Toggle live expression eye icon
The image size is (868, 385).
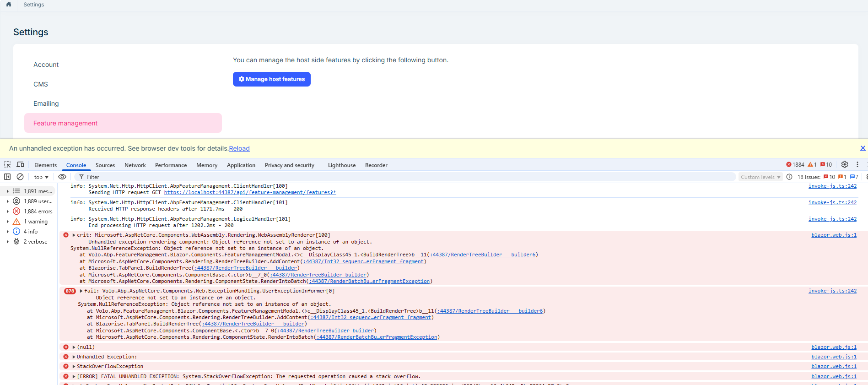[x=62, y=177]
